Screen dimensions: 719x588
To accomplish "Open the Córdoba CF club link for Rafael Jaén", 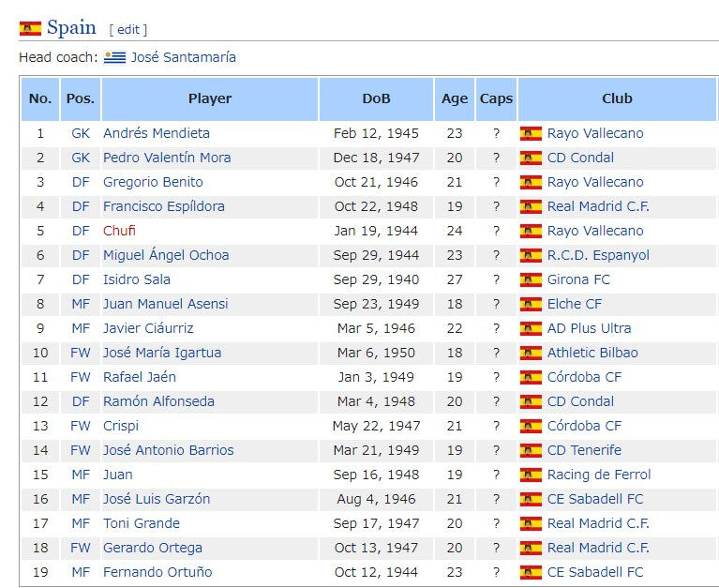I will (584, 377).
